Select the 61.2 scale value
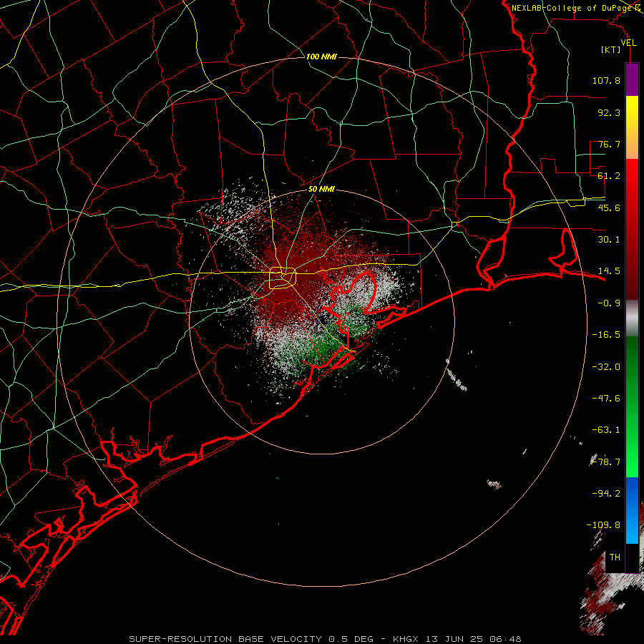 609,176
